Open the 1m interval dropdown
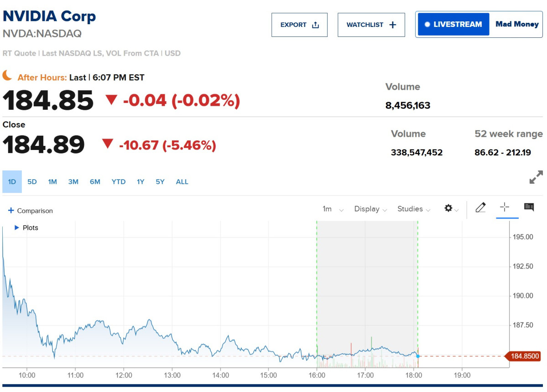Viewport: 547px width, 392px height. coord(333,209)
